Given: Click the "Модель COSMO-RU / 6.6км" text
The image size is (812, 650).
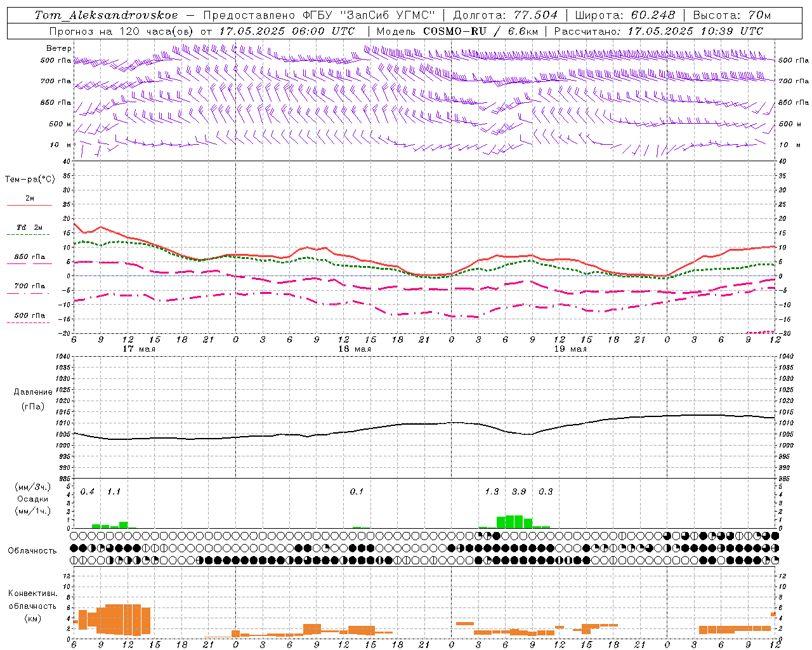Looking at the screenshot, I should point(457,31).
